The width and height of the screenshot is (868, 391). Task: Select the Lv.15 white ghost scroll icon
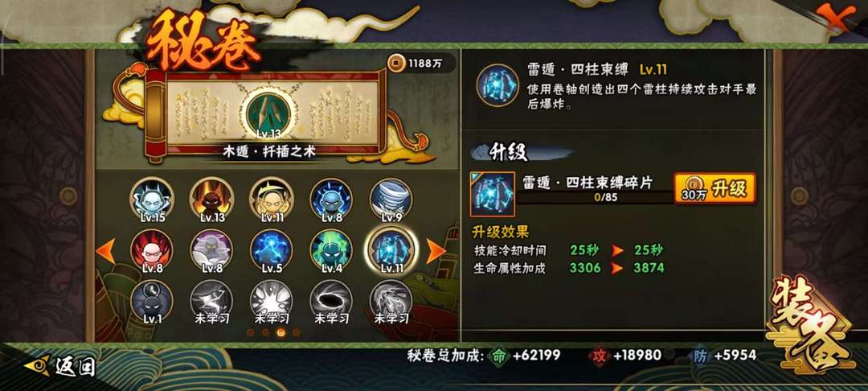point(152,200)
